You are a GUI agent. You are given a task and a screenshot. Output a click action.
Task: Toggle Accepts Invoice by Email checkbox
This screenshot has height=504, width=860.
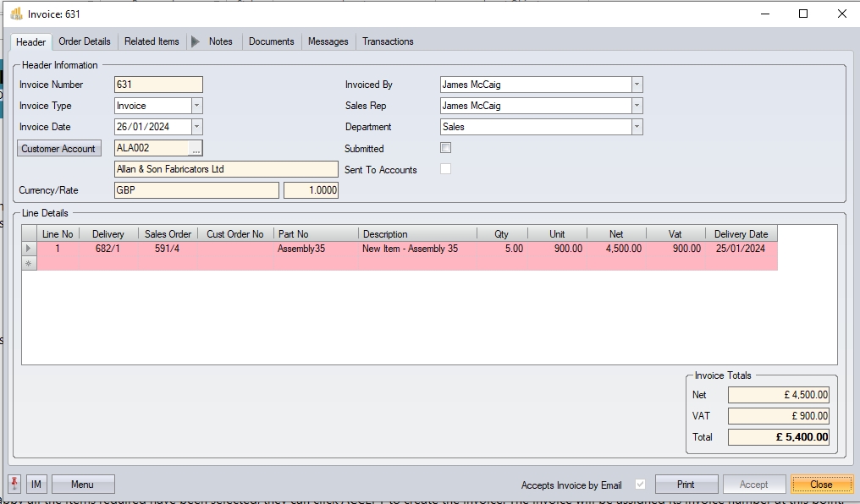640,485
